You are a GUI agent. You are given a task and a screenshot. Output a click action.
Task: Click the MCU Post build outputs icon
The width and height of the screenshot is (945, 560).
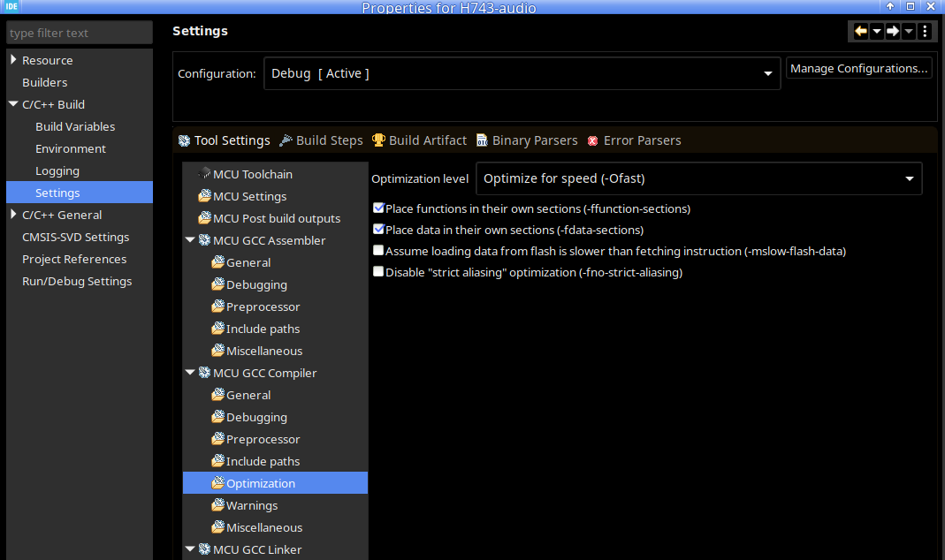coord(204,218)
